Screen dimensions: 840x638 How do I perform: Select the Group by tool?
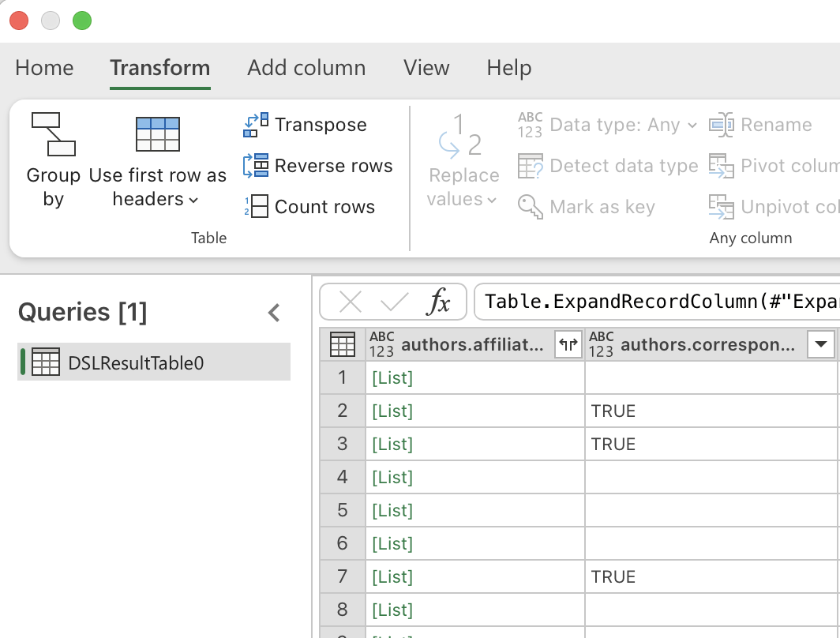(x=52, y=158)
